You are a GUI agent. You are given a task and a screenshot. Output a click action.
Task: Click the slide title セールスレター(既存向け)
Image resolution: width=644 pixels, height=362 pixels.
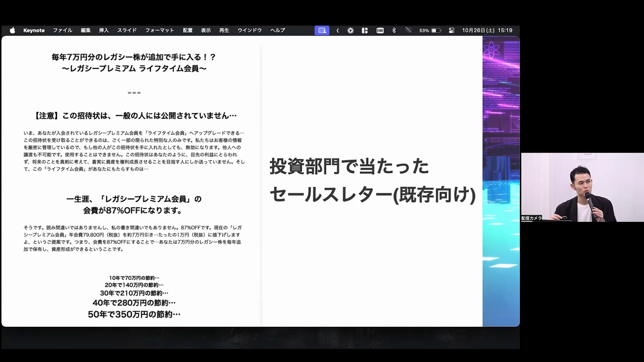tap(373, 195)
